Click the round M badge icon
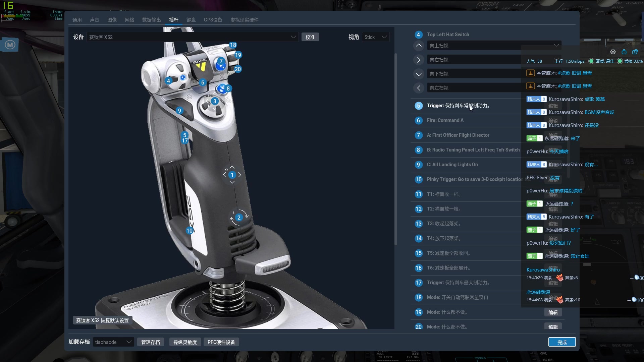 [10, 45]
